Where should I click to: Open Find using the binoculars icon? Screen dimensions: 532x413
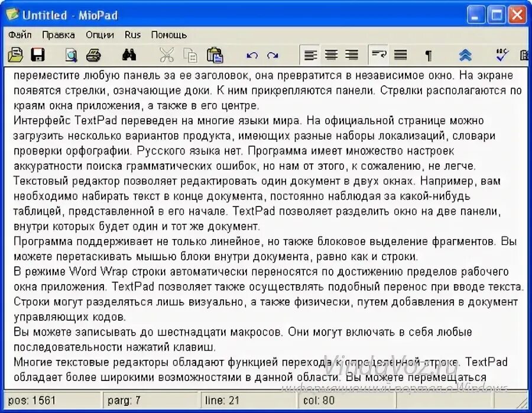[x=129, y=54]
